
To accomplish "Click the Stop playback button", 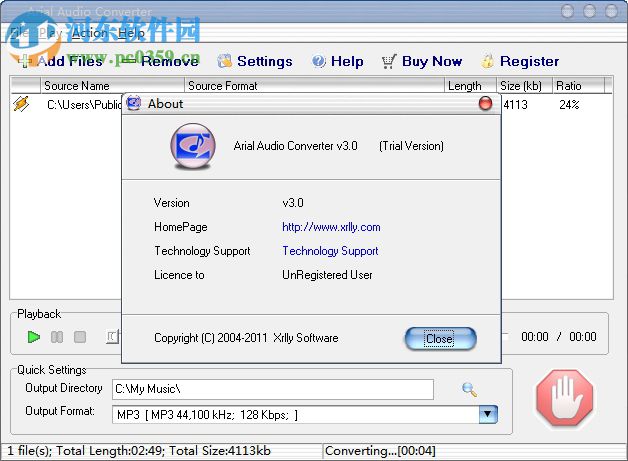I will (x=80, y=337).
